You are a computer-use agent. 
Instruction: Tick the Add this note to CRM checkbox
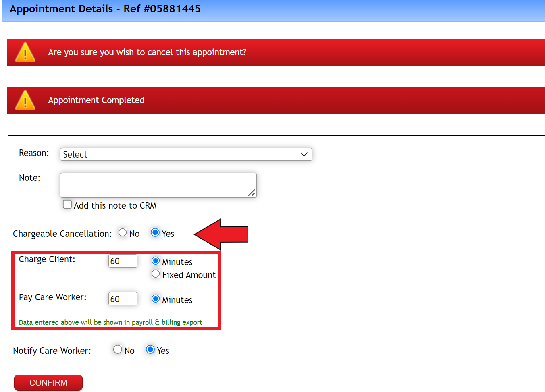pos(67,205)
